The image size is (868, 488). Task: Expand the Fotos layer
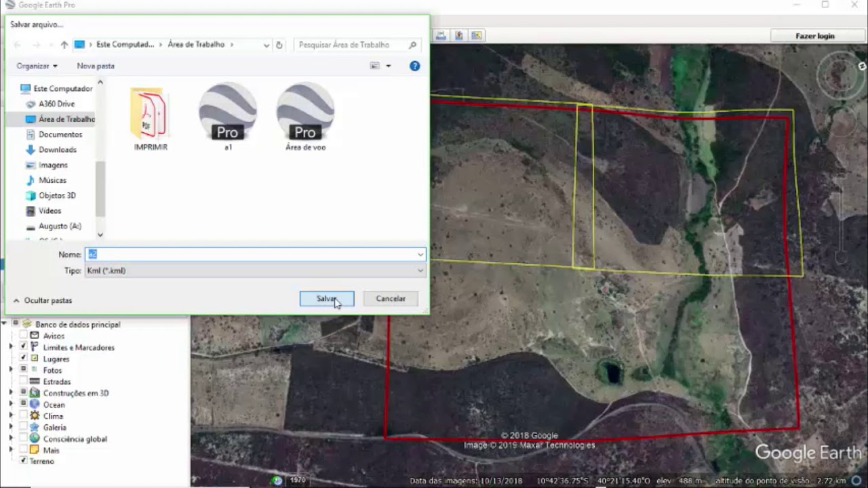point(11,369)
